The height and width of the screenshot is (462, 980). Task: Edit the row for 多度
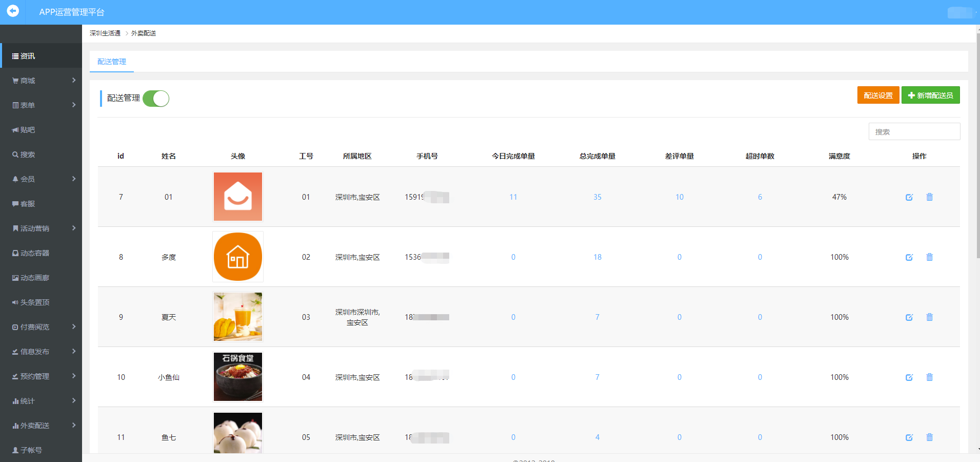(909, 257)
